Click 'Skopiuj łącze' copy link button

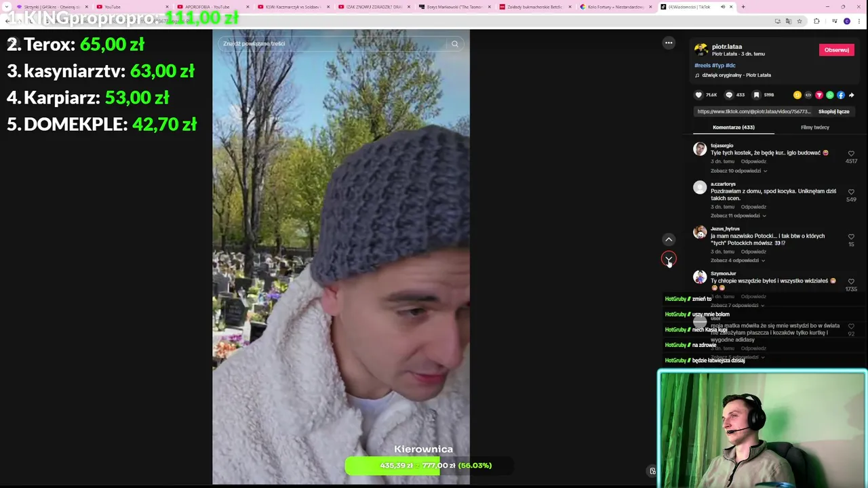click(x=833, y=111)
